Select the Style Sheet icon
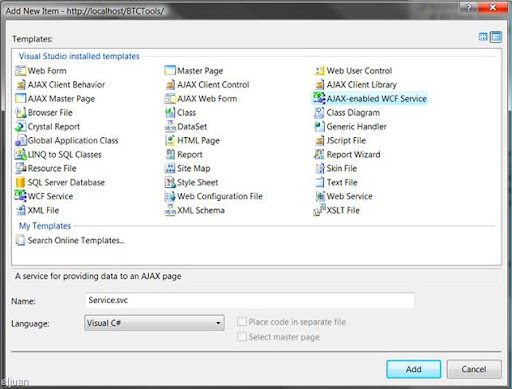 click(170, 182)
